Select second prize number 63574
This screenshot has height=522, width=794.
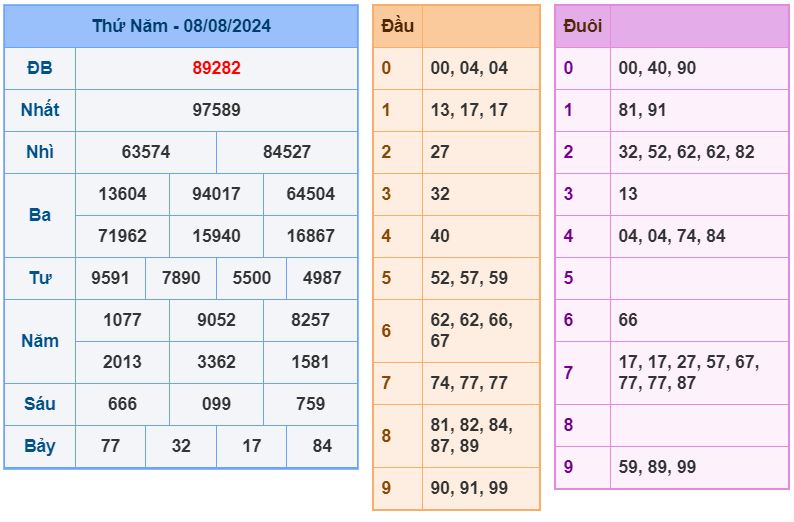pyautogui.click(x=146, y=152)
